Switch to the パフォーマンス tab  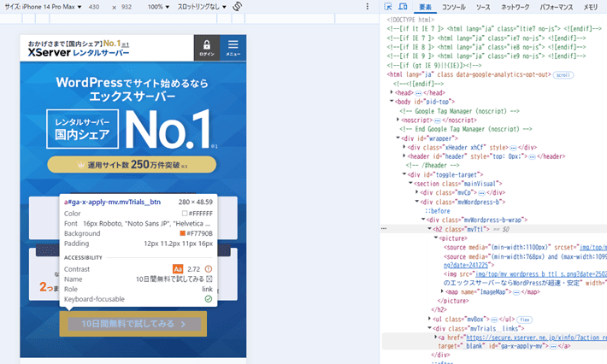[557, 7]
